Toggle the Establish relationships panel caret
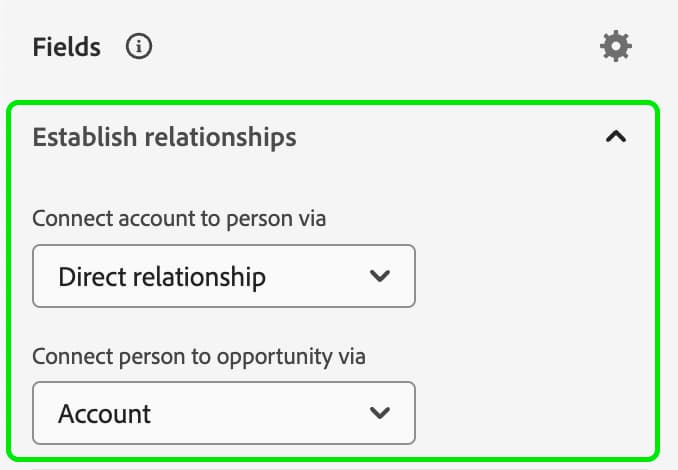 tap(616, 137)
